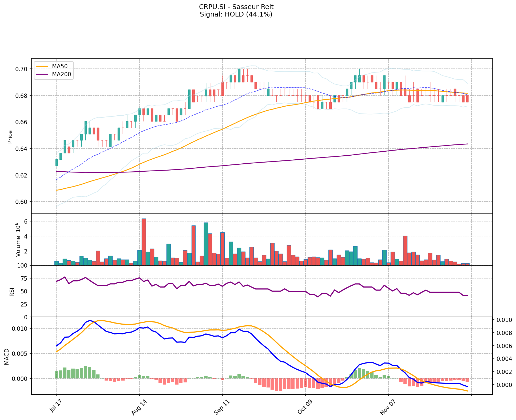The width and height of the screenshot is (516, 420).
Task: Click the Price axis label
Action: click(10, 137)
